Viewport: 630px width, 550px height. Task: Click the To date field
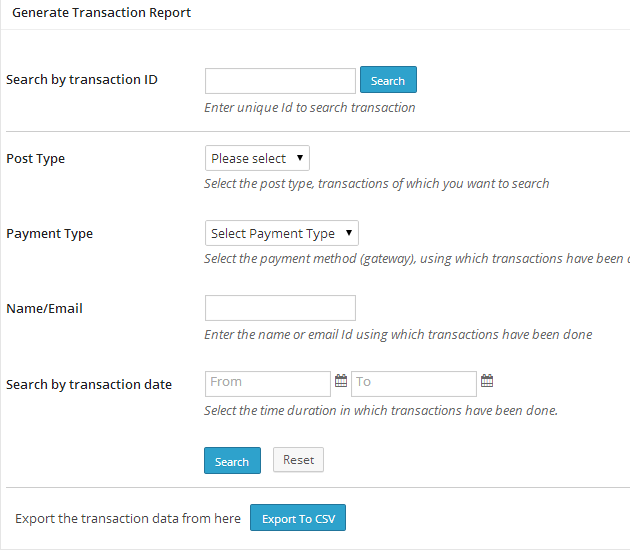(x=414, y=384)
